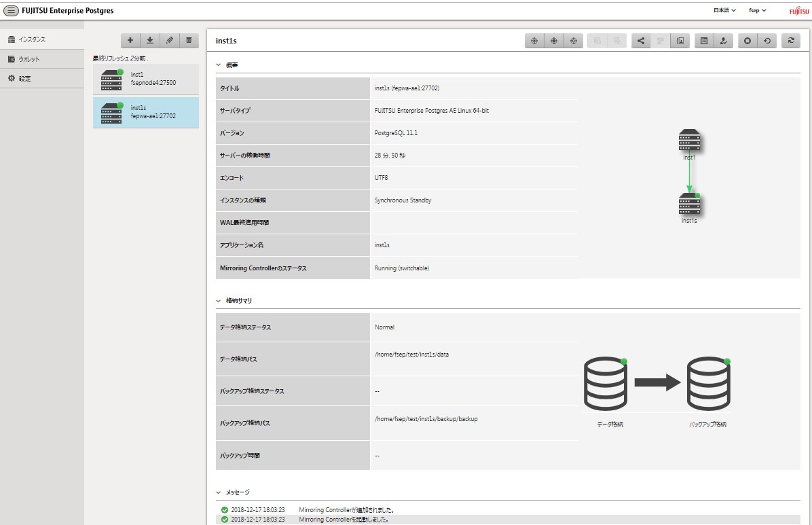Screen dimensions: 812x525
Task: Click the WAL最終適用時間 label
Action: click(x=244, y=222)
